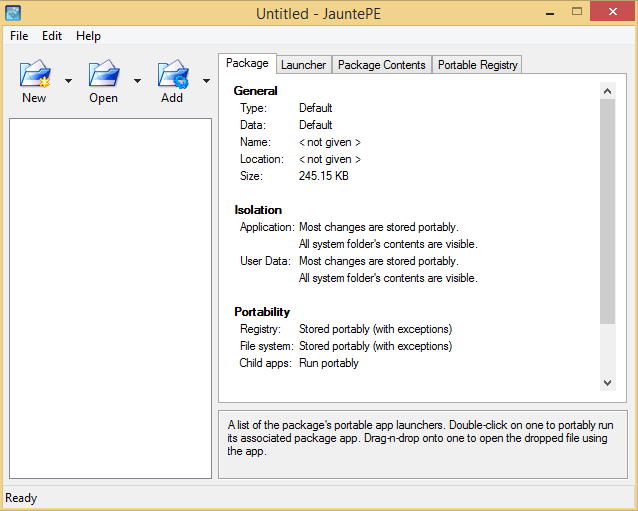Click the File system 'Stored portably (with exceptions)' value
The image size is (638, 511).
click(x=376, y=346)
